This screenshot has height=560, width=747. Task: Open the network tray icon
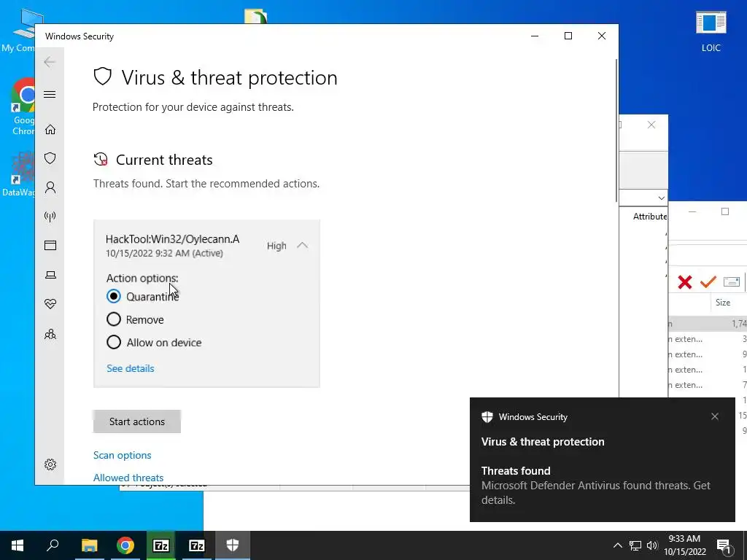click(x=635, y=545)
